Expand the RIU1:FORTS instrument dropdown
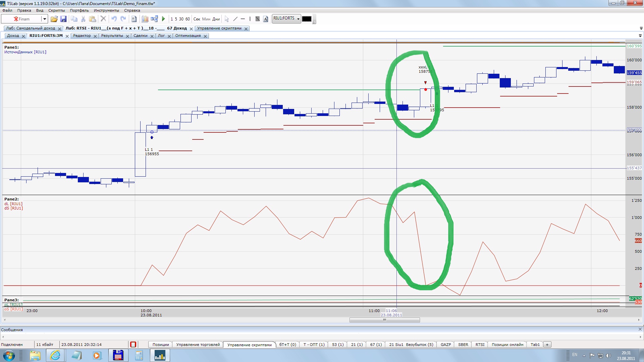This screenshot has height=362, width=644. click(x=298, y=19)
